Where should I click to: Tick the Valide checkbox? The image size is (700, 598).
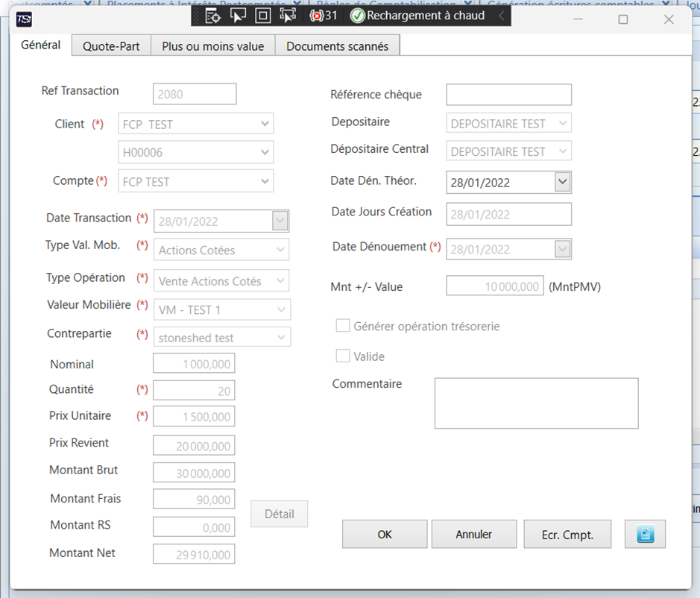coord(343,356)
